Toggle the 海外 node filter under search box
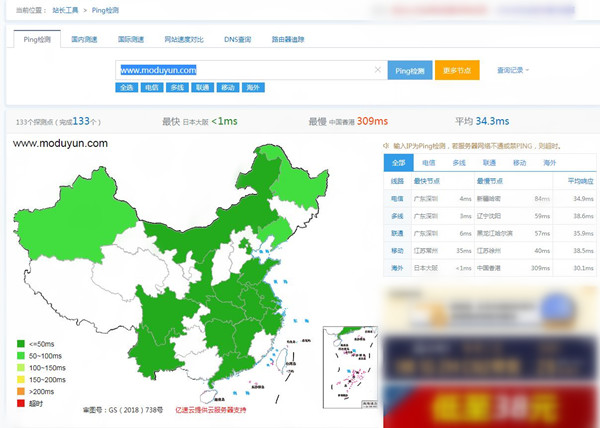This screenshot has width=600, height=428. click(x=252, y=88)
